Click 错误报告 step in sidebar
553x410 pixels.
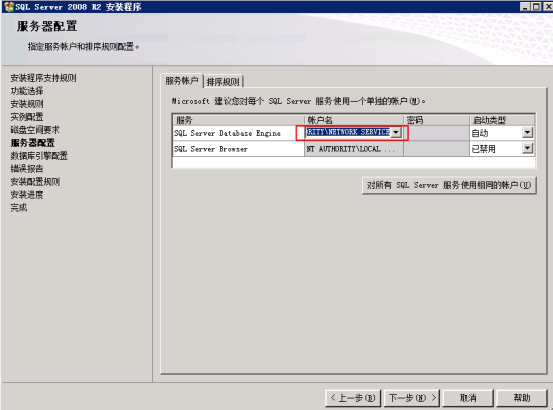(27, 169)
